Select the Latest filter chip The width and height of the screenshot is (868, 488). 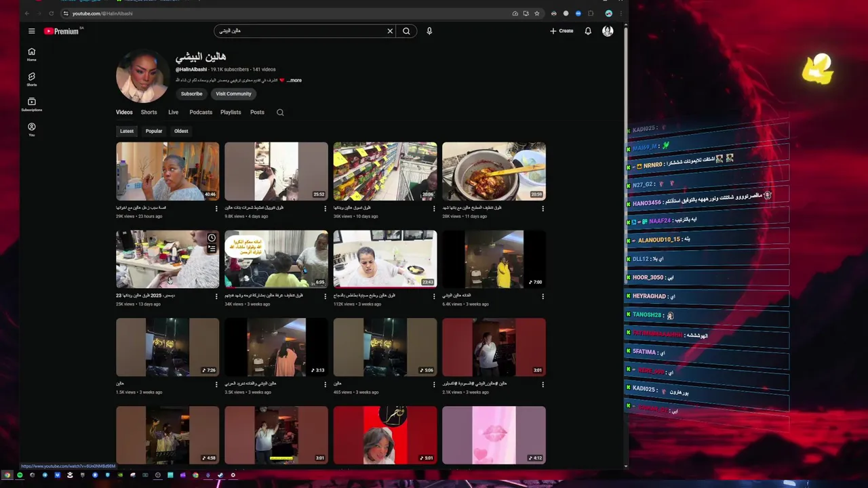[x=127, y=131]
